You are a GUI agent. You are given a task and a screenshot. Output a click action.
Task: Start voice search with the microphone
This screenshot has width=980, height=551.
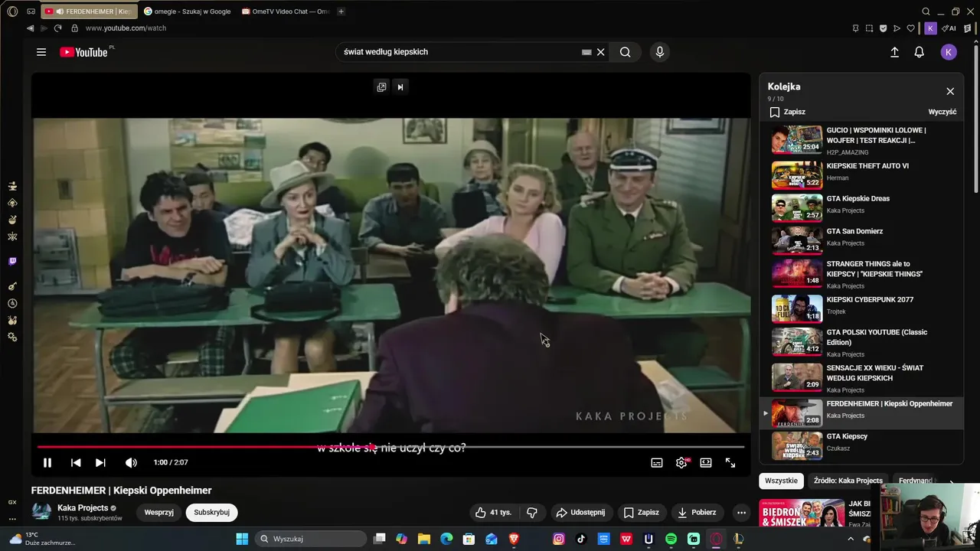(660, 52)
